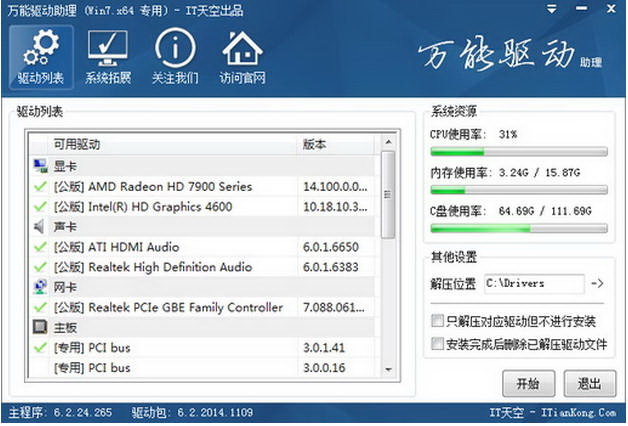Screen dimensions: 628x426
Task: Click the 可用驱动 column header
Action: point(160,145)
